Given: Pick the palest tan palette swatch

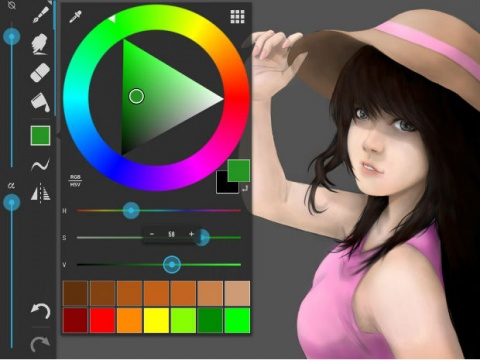Looking at the screenshot, I should tap(237, 293).
